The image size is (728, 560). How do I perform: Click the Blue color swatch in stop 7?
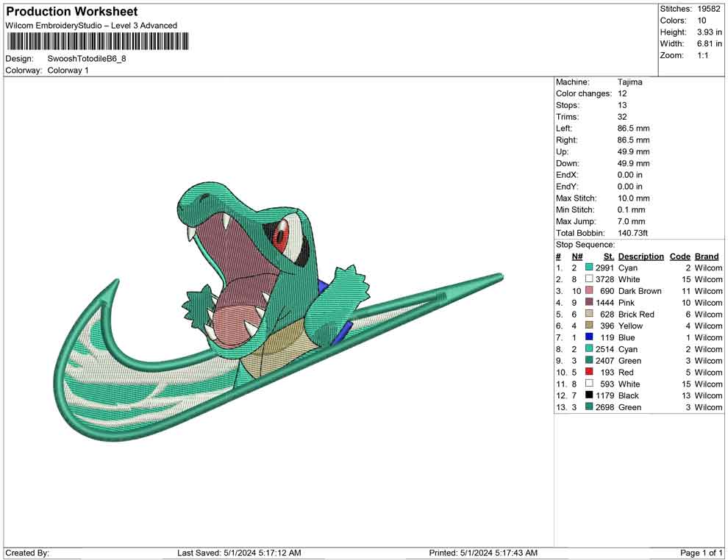click(x=589, y=337)
